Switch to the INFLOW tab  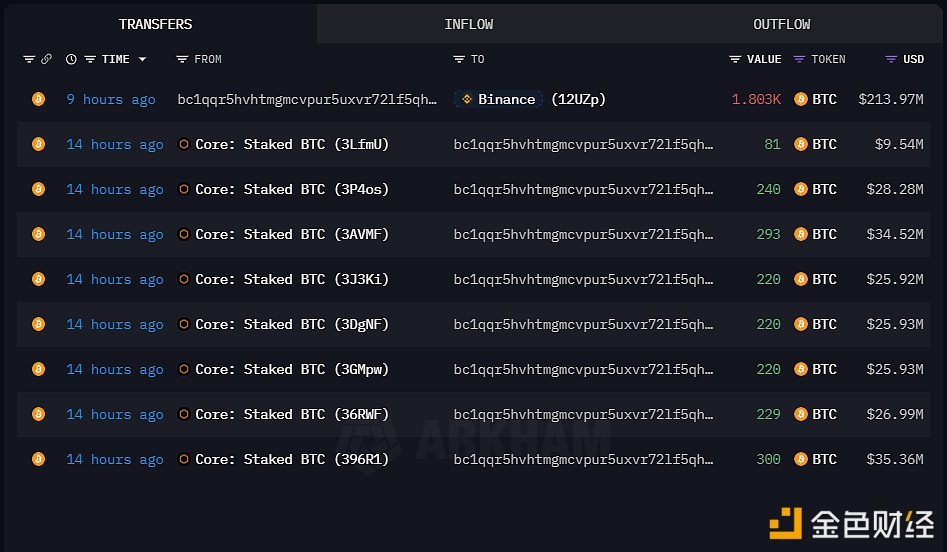[469, 24]
